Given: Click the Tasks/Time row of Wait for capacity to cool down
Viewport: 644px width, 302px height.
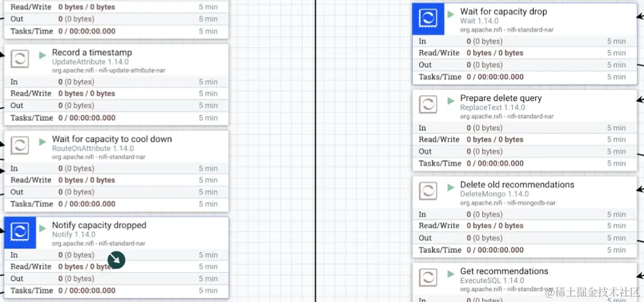Looking at the screenshot, I should [x=116, y=204].
